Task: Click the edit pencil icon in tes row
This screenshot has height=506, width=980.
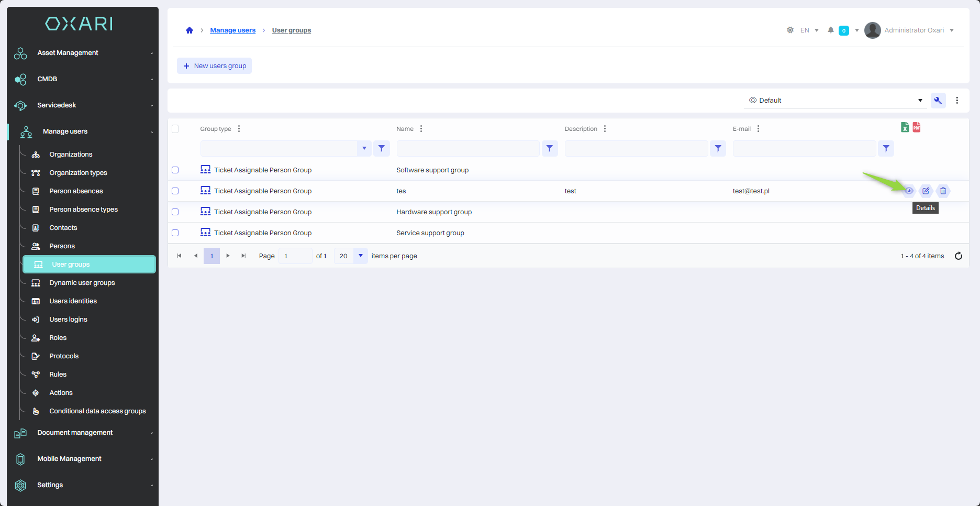Action: click(x=926, y=191)
